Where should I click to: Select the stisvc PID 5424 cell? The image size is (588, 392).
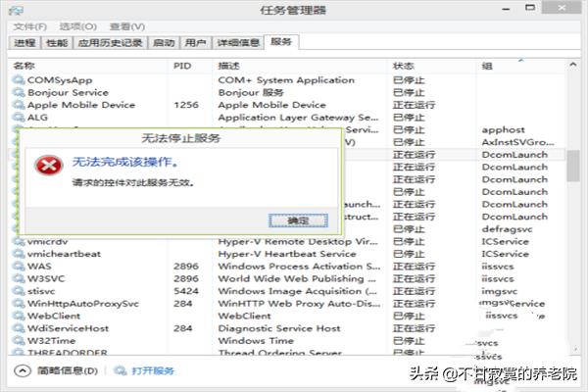pos(186,291)
